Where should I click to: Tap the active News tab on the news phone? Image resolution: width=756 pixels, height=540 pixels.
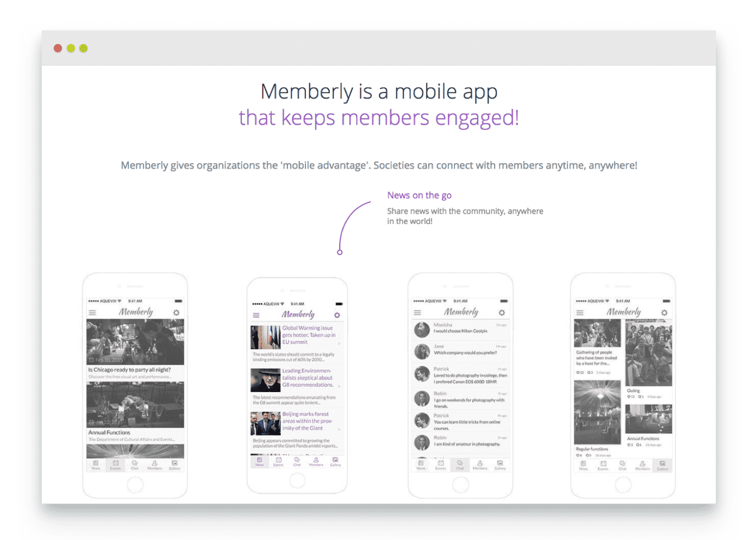[x=259, y=462]
